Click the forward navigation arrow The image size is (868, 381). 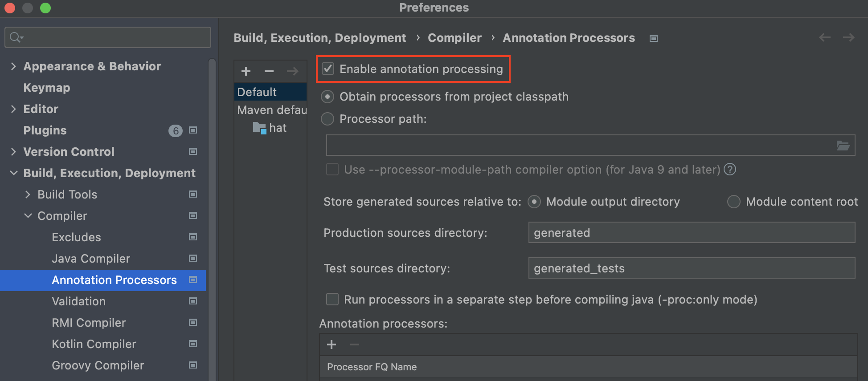(848, 38)
